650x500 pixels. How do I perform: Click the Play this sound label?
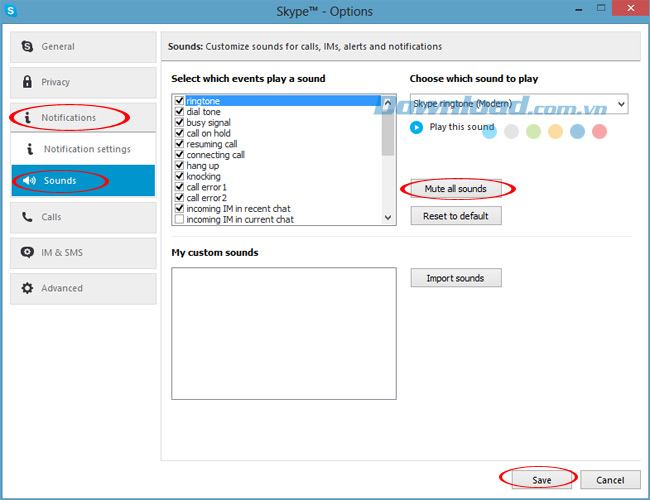click(x=462, y=127)
